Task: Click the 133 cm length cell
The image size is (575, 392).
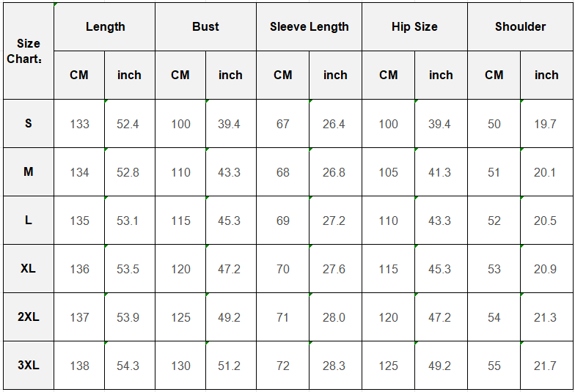Action: (x=79, y=124)
